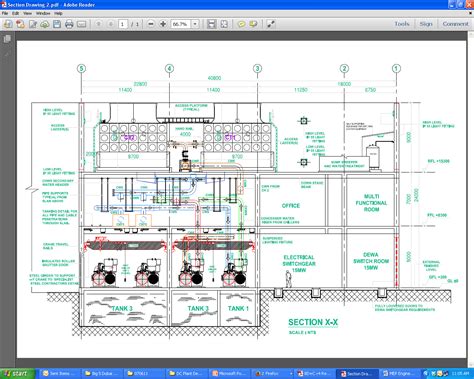Click the page number input field

(x=123, y=24)
